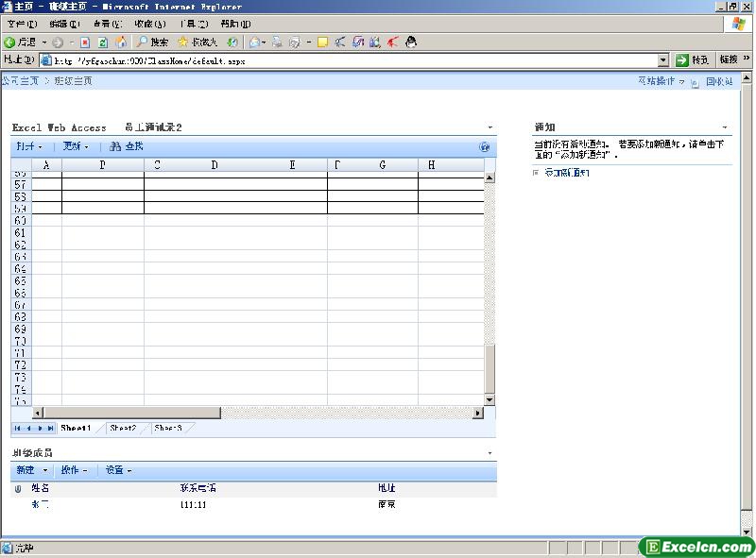
Task: Refresh the page with the green refresh icon
Action: tap(103, 42)
